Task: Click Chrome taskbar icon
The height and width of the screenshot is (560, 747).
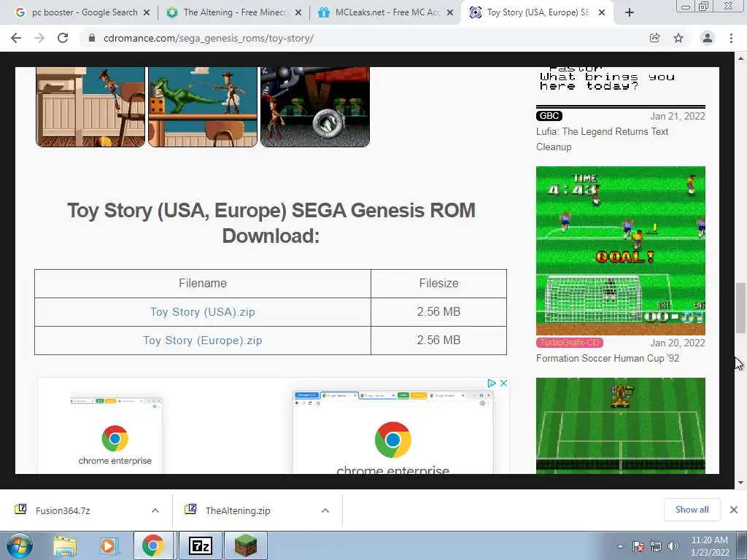Action: (x=153, y=545)
